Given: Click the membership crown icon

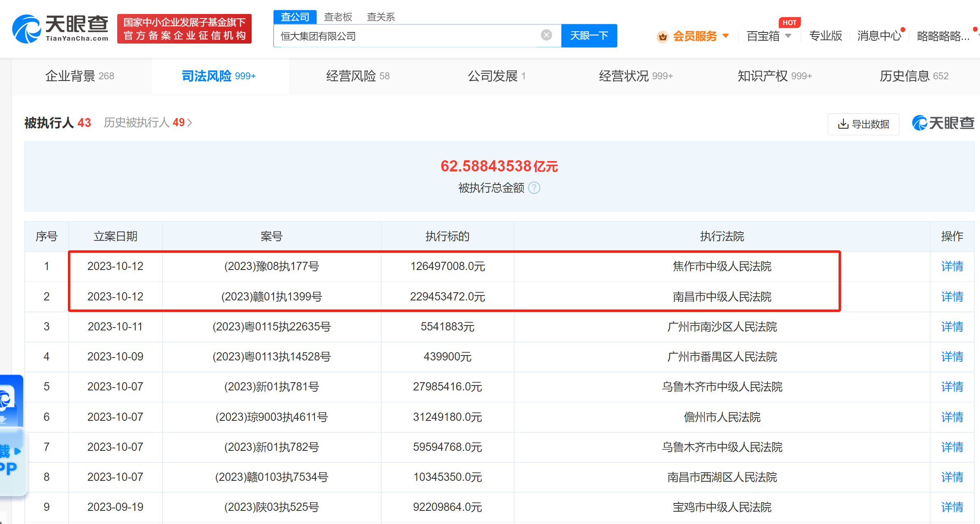Looking at the screenshot, I should coord(663,37).
